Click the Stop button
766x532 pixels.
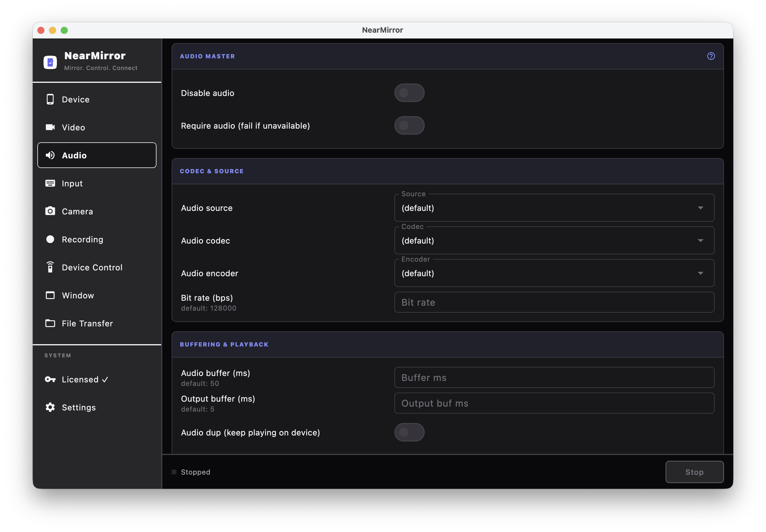(x=694, y=472)
